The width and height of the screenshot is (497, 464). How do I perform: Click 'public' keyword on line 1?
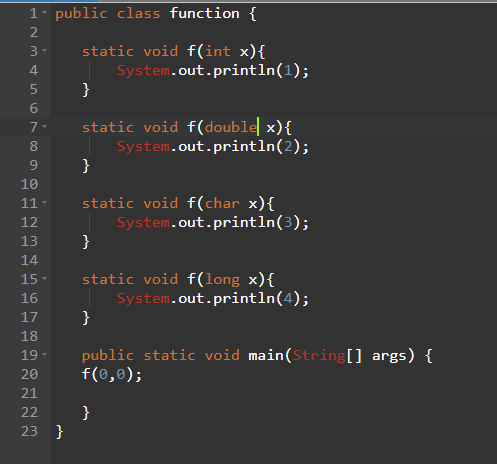[81, 14]
